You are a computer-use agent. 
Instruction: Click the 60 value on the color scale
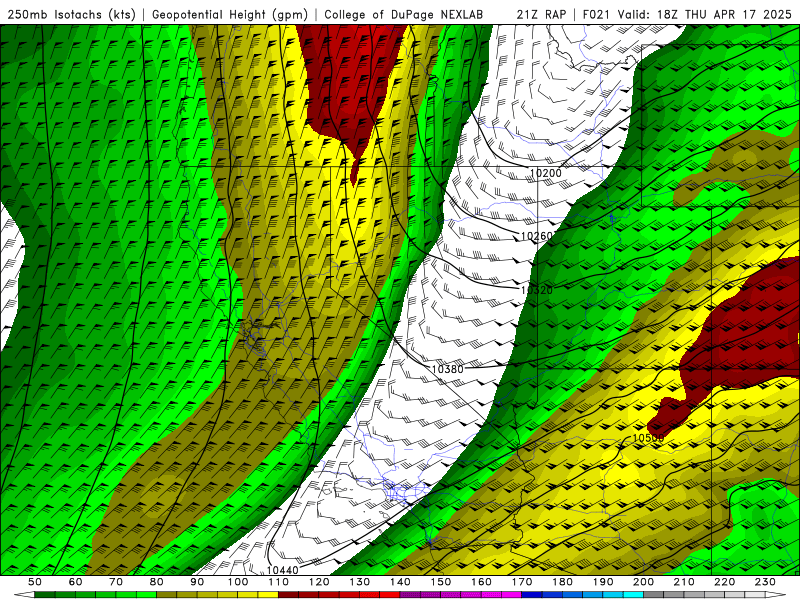pos(76,582)
